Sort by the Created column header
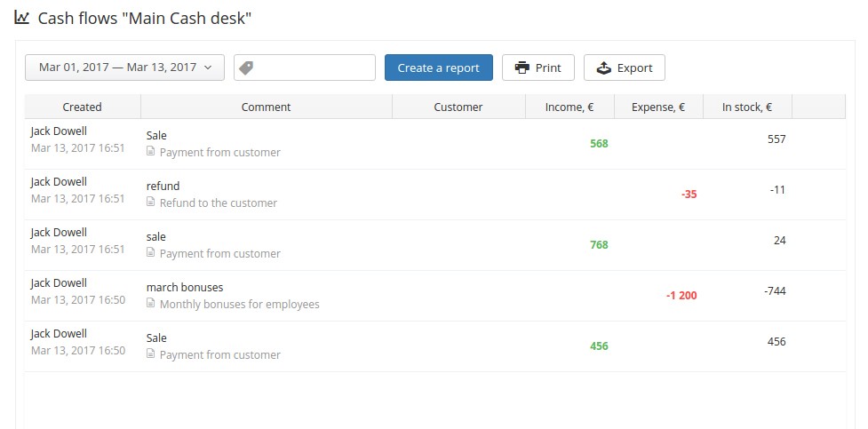The width and height of the screenshot is (868, 429). pos(83,107)
